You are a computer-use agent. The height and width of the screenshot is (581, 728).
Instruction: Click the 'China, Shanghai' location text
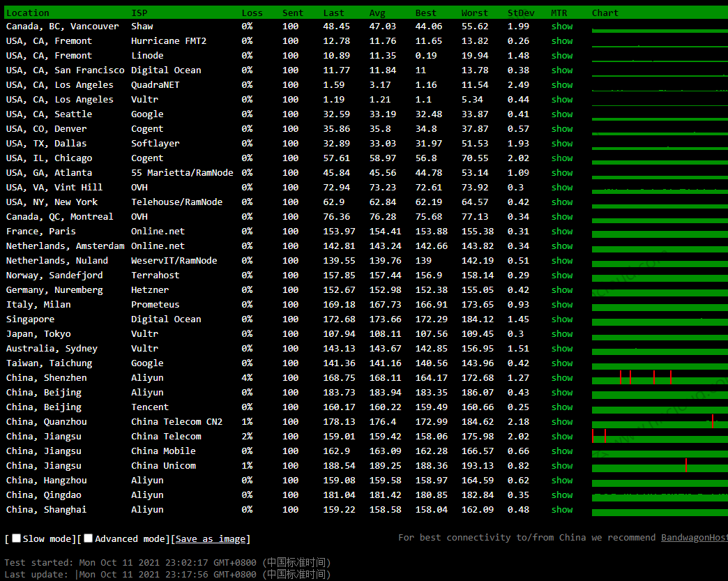[x=46, y=509]
